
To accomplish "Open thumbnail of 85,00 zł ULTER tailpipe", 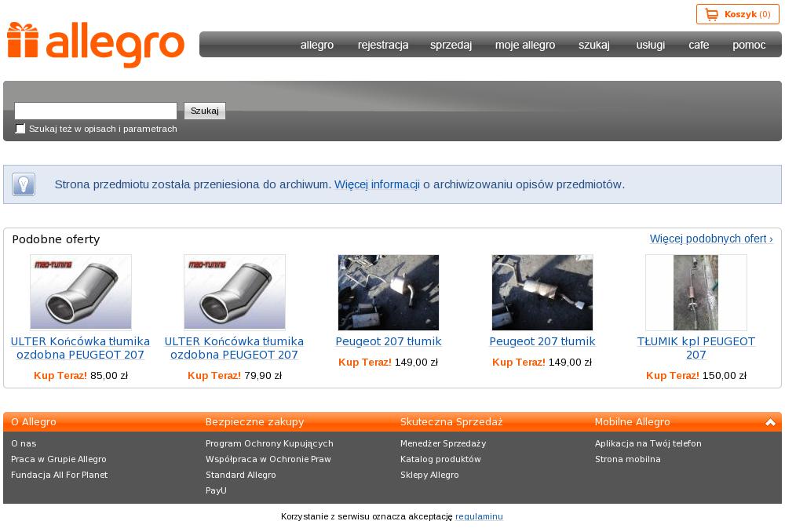I will click(x=81, y=292).
